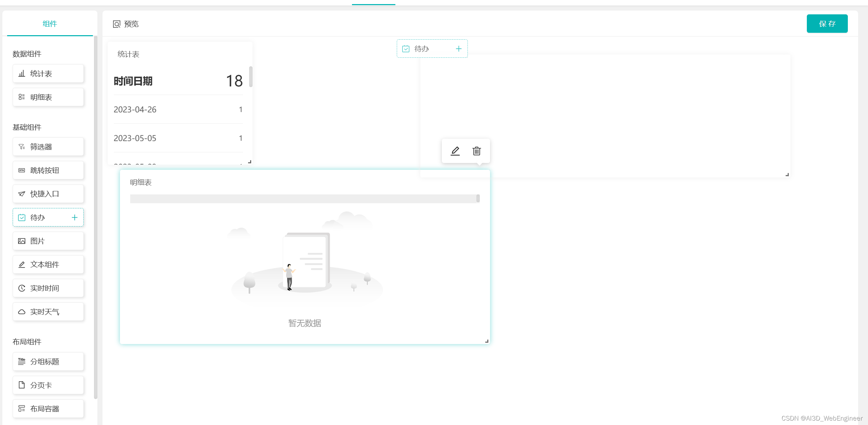Click the trash delete icon in popup
The height and width of the screenshot is (425, 868).
click(x=476, y=151)
